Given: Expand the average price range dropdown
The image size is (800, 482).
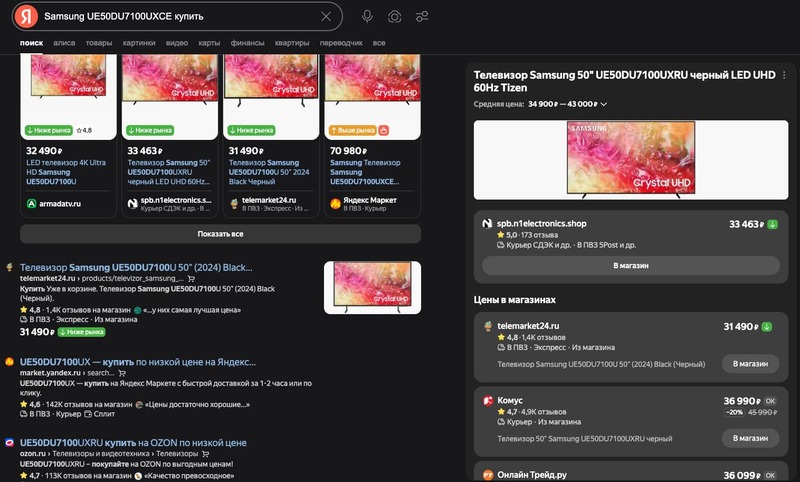Looking at the screenshot, I should coord(604,104).
